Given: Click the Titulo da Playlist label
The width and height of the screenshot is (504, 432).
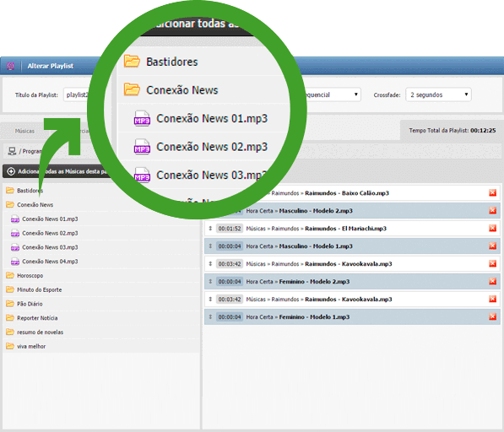Looking at the screenshot, I should point(36,95).
